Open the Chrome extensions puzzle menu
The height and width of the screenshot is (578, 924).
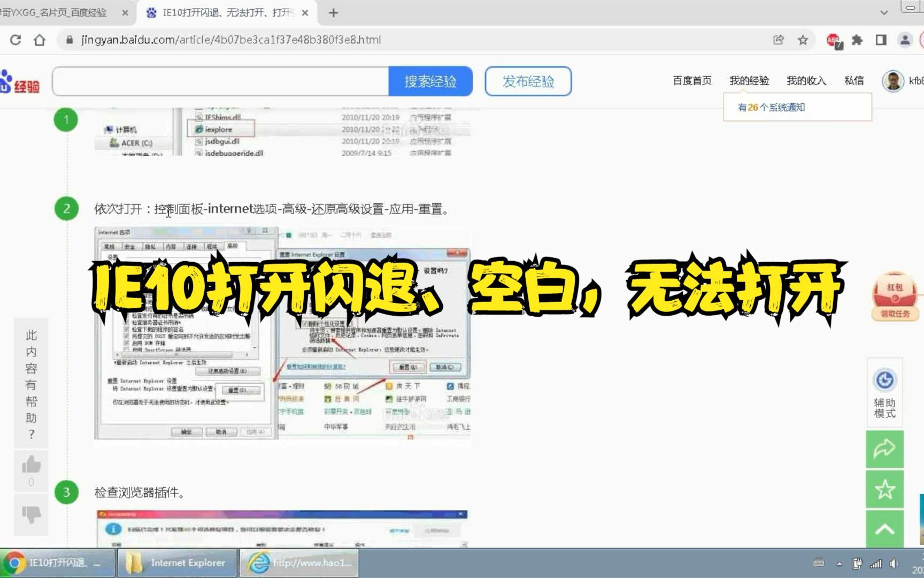coord(857,40)
